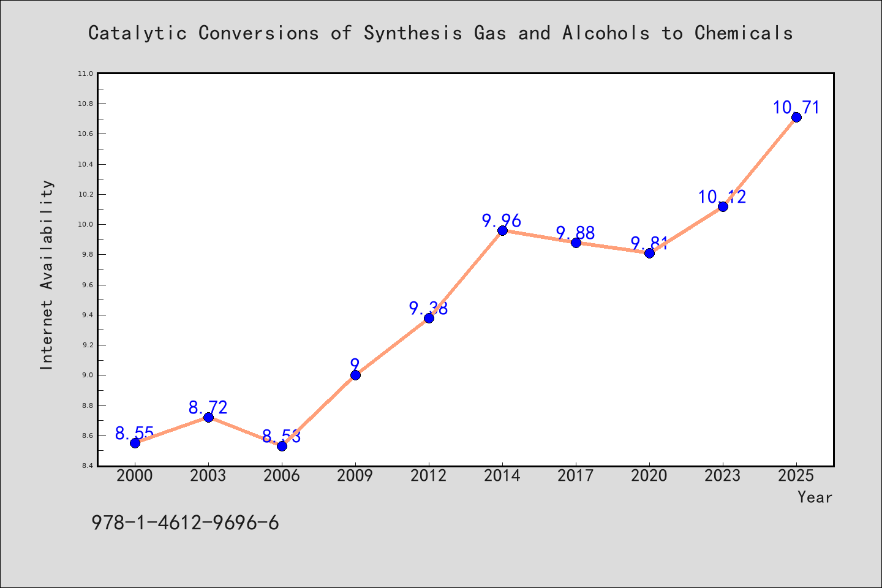Click the 2017 x-axis tick label

(x=576, y=476)
